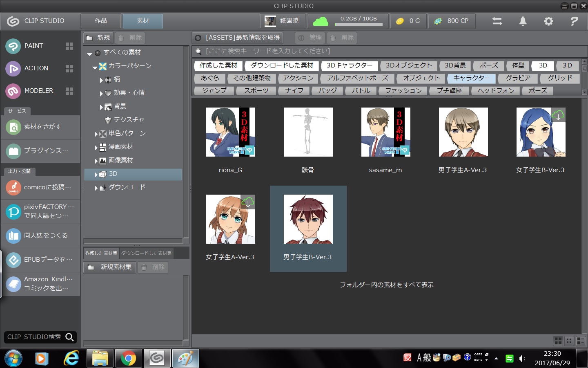Expand the 画像素材 tree node
The width and height of the screenshot is (588, 368).
tap(96, 161)
